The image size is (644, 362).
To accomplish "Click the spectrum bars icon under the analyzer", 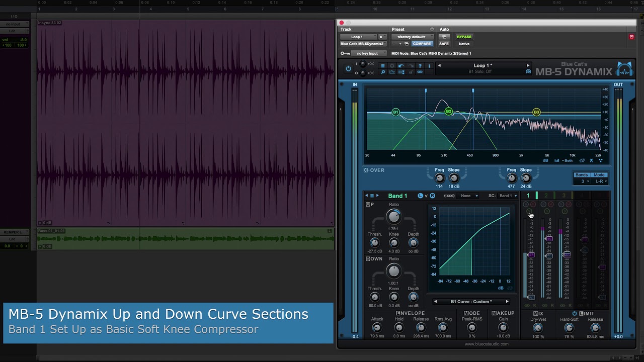I will coord(557,160).
